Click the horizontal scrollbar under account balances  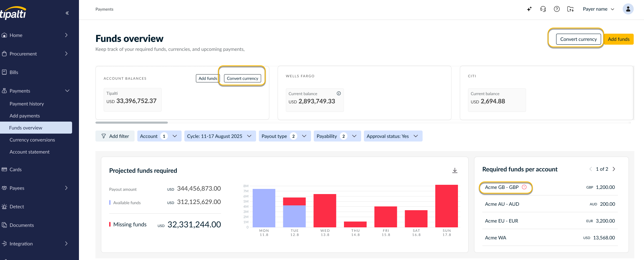coord(131,122)
